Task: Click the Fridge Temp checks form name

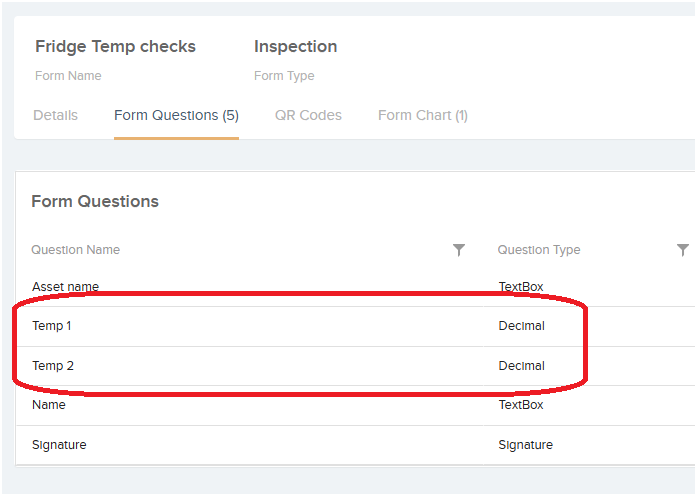Action: tap(116, 47)
